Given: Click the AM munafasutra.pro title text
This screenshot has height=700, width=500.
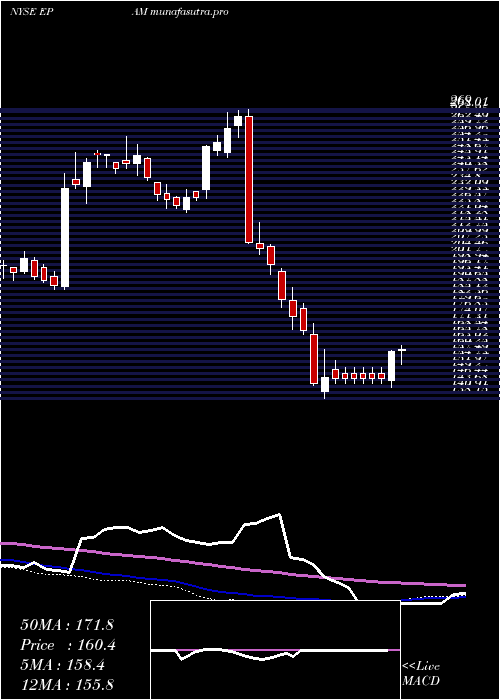Looking at the screenshot, I should click(x=180, y=12).
